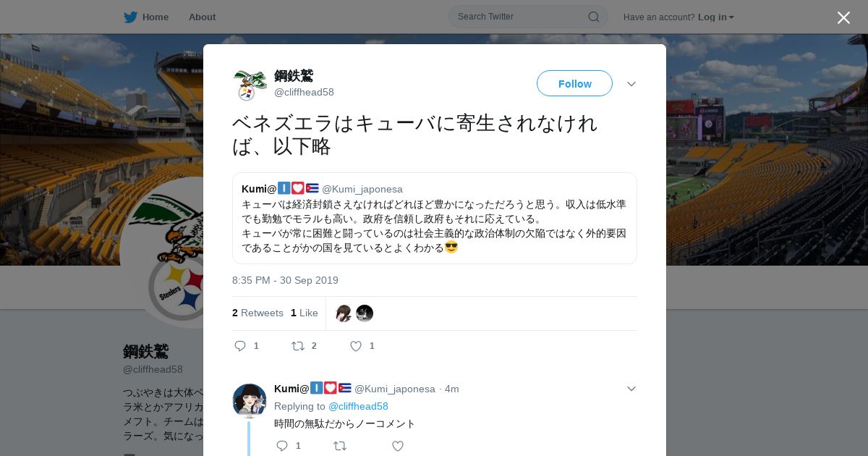This screenshot has height=456, width=868.
Task: Expand Kumi's reply options chevron
Action: coord(631,389)
